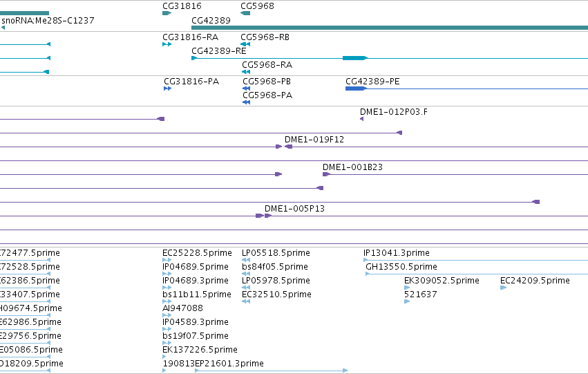Select EST LP05978.5prime
Viewport: 588px width, 374px height.
pos(276,281)
